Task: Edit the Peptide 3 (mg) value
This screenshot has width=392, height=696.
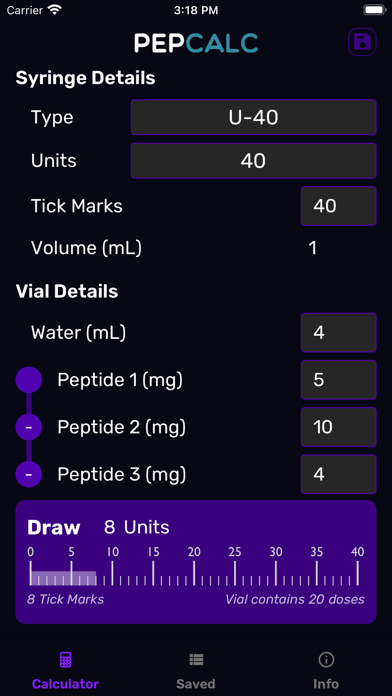Action: point(339,474)
